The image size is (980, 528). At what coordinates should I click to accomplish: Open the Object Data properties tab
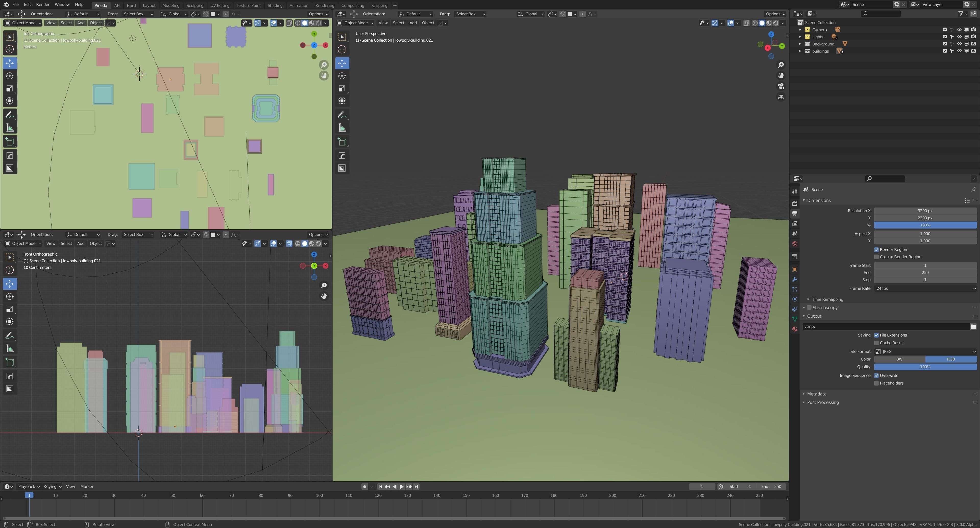(794, 319)
